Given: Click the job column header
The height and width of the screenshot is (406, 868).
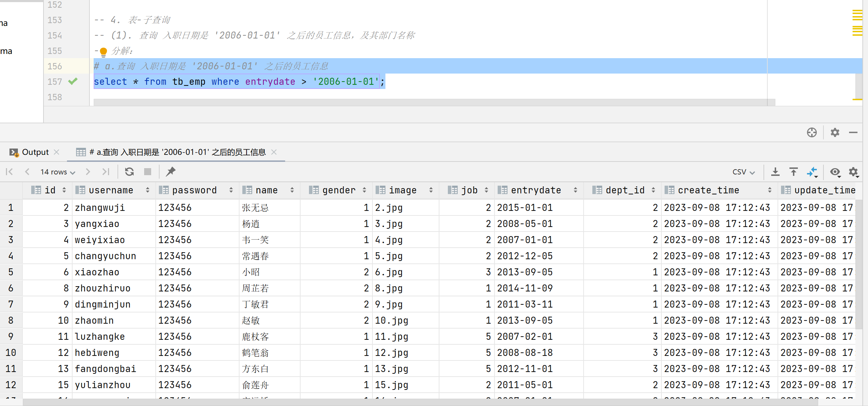Looking at the screenshot, I should [467, 190].
